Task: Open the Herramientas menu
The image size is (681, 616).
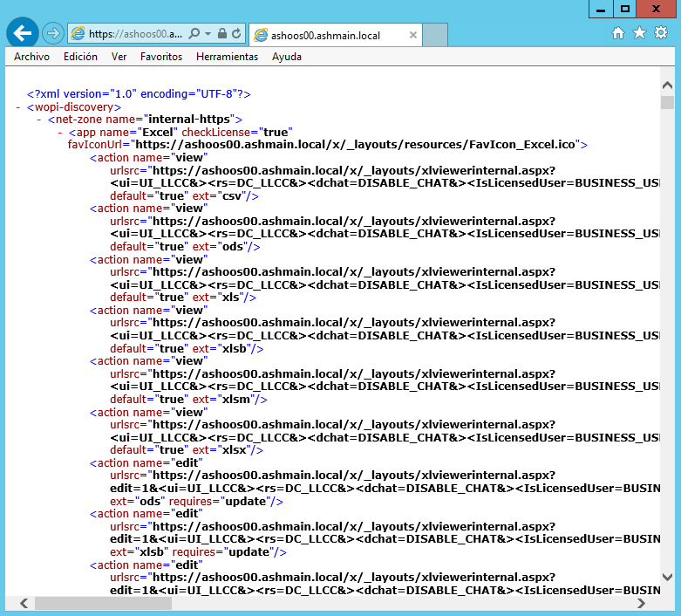Action: coord(227,57)
